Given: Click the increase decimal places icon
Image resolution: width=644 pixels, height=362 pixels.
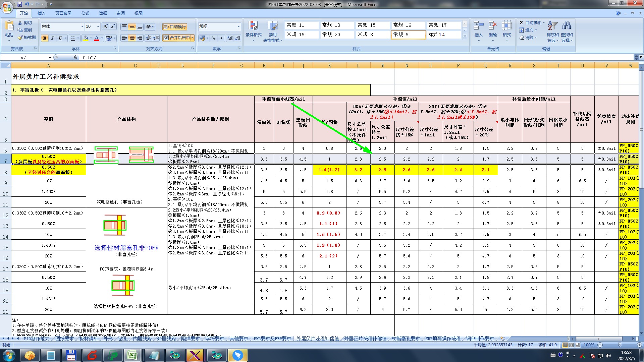Looking at the screenshot, I should click(x=230, y=38).
